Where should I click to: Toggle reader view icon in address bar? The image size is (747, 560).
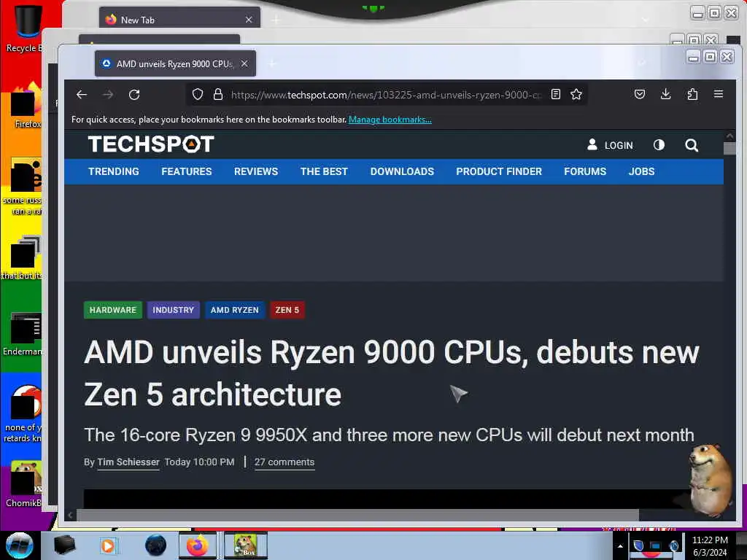555,94
